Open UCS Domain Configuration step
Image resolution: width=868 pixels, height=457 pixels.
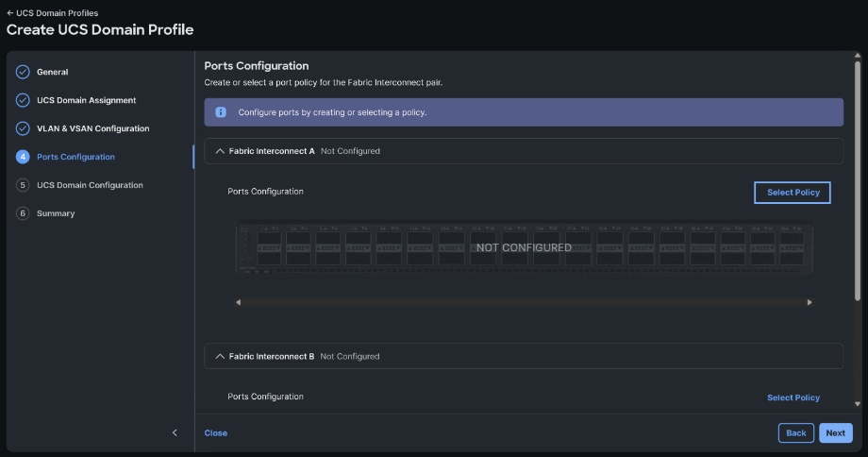click(90, 185)
